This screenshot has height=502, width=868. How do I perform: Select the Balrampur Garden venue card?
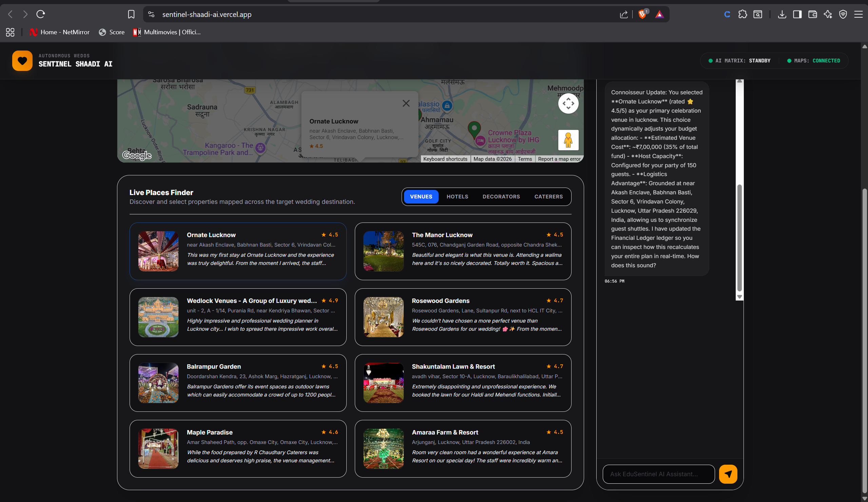tap(238, 383)
